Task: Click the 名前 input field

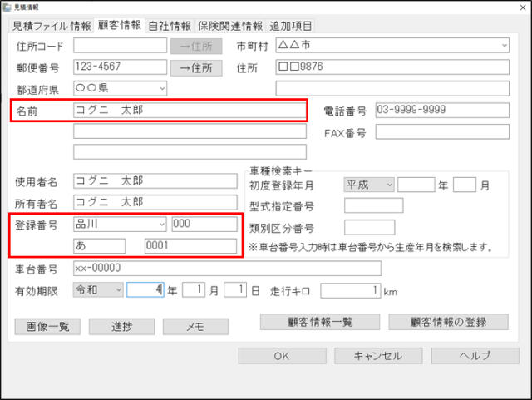Action: coord(190,110)
